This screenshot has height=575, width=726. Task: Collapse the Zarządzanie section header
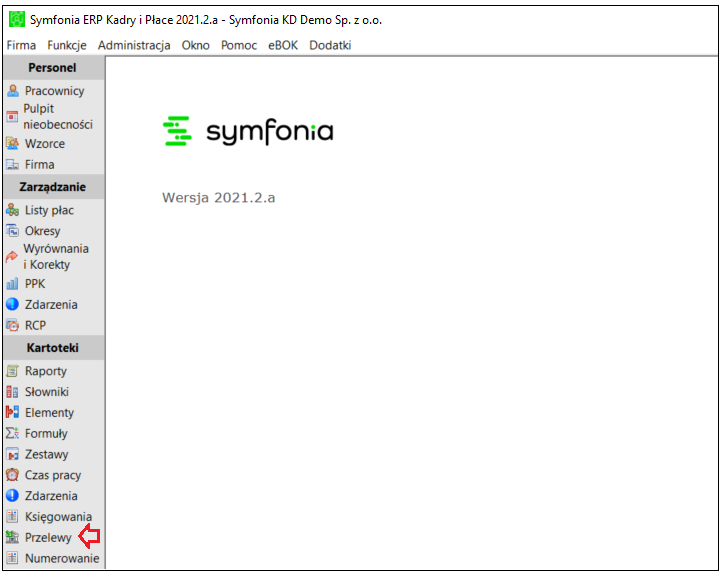coord(54,187)
